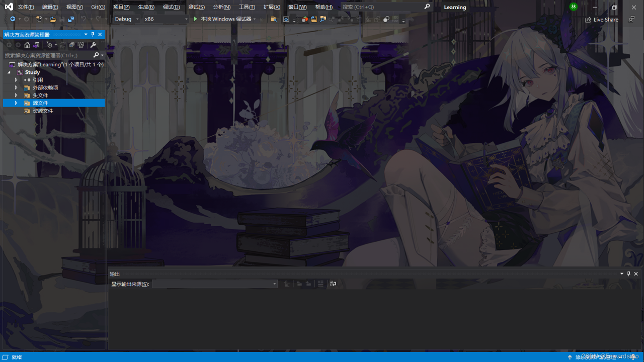The image size is (644, 362).
Task: Open the 扩展(X) menu
Action: point(272,7)
